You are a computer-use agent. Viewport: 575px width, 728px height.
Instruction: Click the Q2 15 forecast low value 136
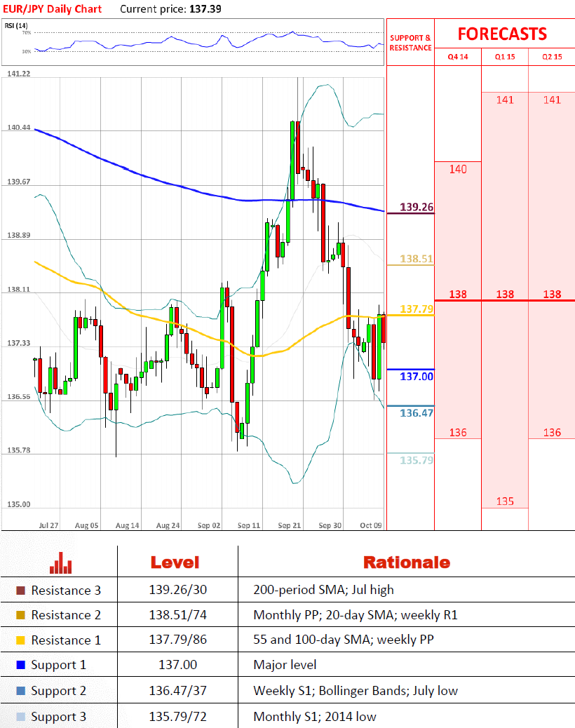coord(552,433)
